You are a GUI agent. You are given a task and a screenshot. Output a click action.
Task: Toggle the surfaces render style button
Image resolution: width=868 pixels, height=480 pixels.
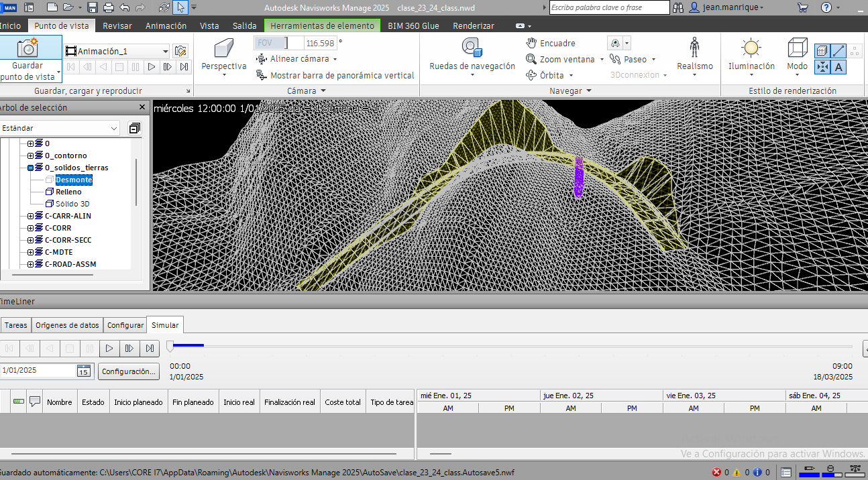tap(822, 51)
